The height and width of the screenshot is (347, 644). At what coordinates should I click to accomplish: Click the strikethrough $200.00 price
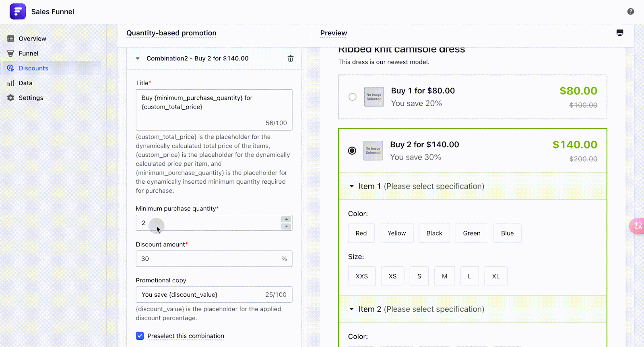click(583, 159)
